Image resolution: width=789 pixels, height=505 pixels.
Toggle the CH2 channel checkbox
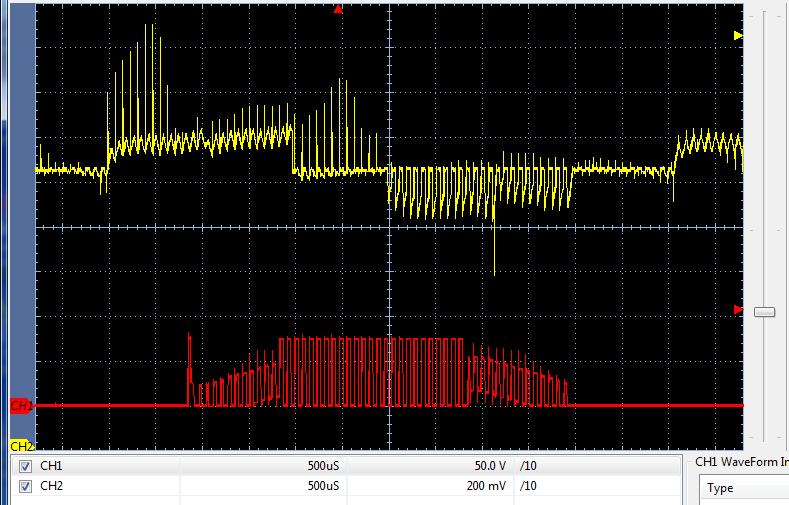coord(25,486)
